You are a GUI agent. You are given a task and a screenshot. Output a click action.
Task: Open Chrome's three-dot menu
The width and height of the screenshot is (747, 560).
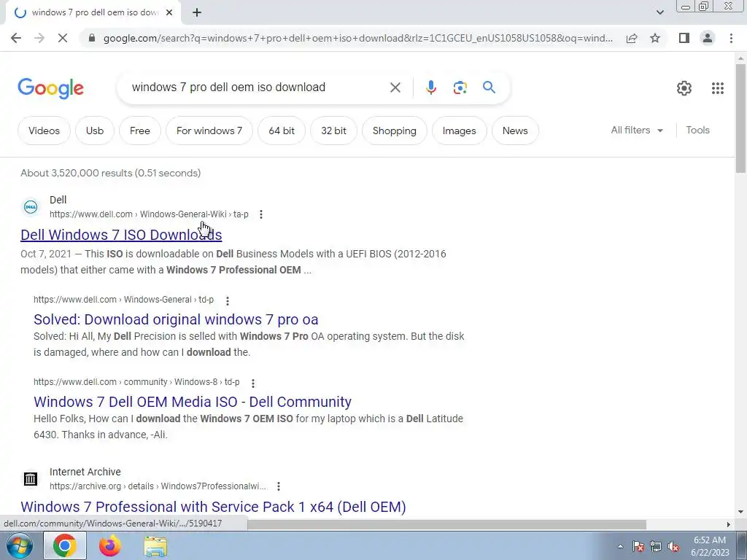(731, 38)
